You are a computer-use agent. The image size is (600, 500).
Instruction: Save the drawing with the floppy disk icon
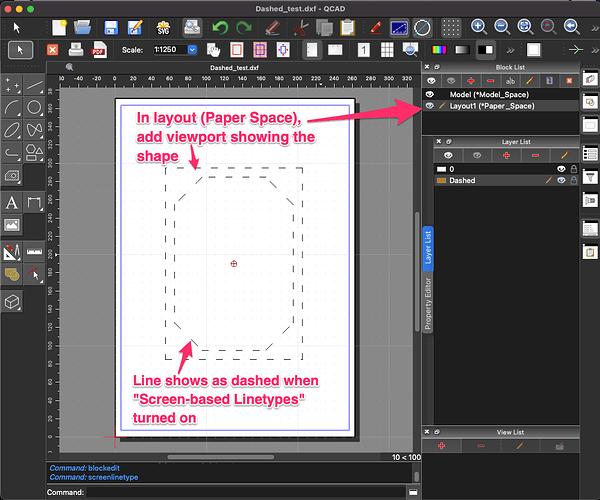click(x=111, y=28)
